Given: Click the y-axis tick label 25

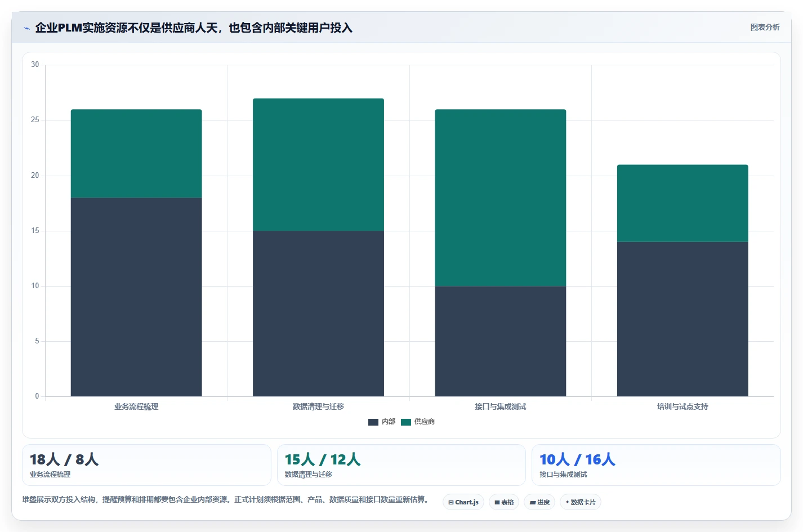Looking at the screenshot, I should [35, 120].
